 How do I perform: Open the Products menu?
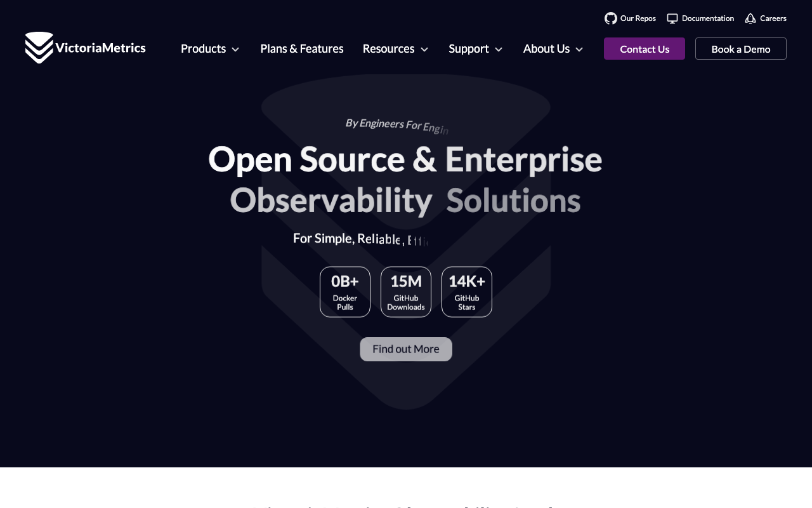[x=210, y=49]
